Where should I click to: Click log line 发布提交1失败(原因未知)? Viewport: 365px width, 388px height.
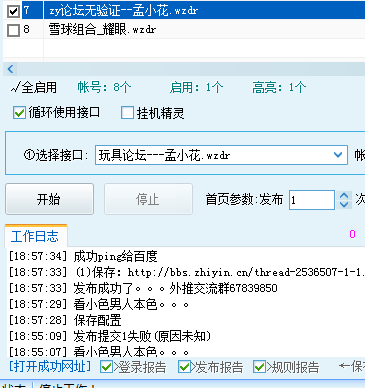[x=110, y=336]
